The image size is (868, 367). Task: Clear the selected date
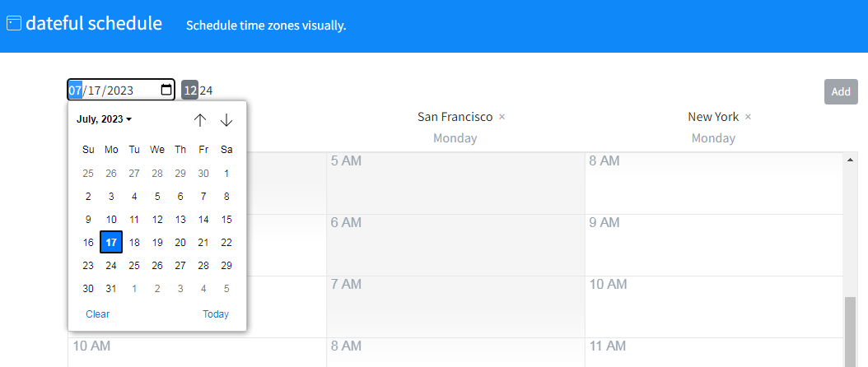97,314
